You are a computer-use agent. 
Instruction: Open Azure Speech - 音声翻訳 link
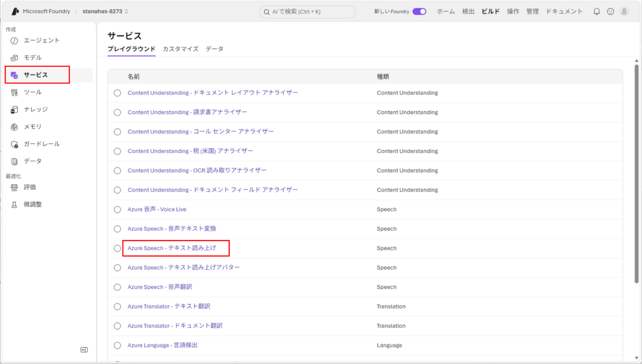coord(160,287)
